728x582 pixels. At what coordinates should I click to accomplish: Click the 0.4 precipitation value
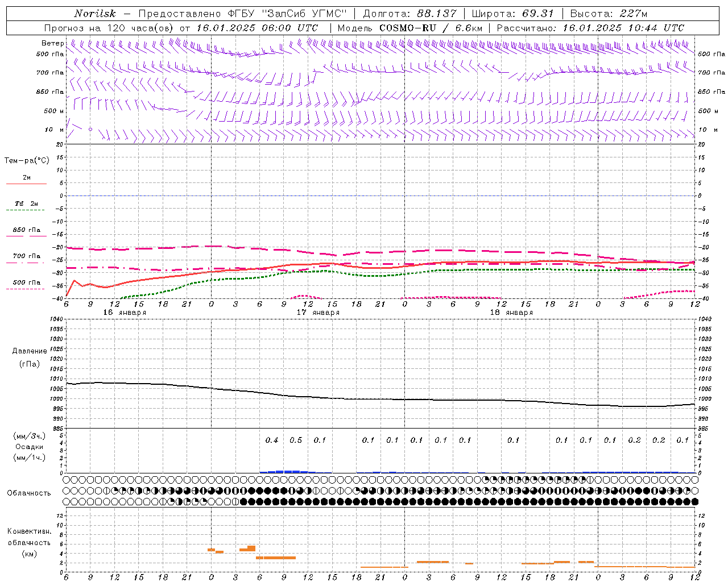click(x=272, y=440)
